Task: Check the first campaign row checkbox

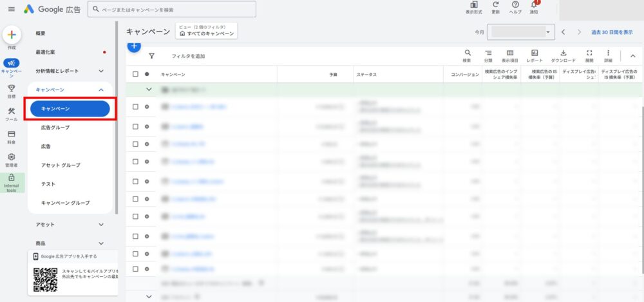Action: (135, 107)
